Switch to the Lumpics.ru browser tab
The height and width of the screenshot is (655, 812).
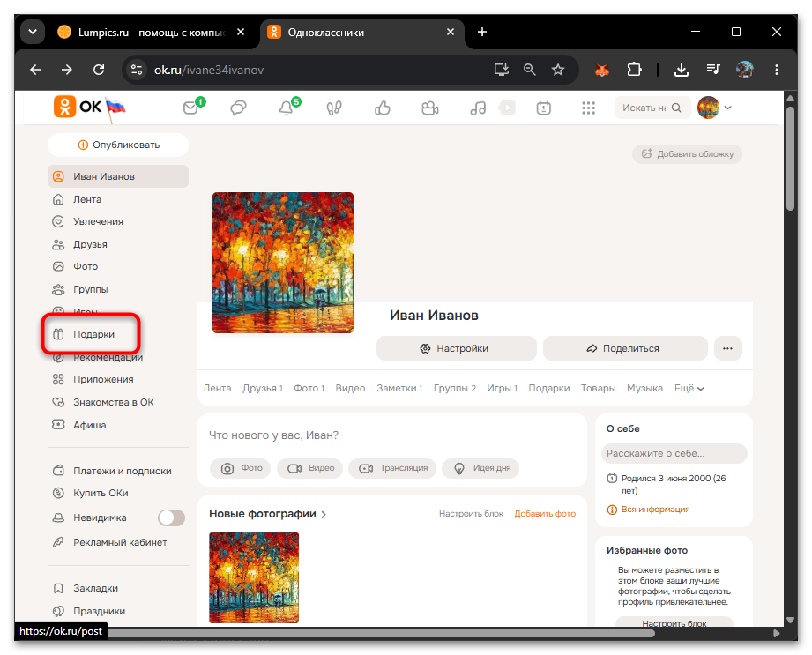tap(152, 33)
